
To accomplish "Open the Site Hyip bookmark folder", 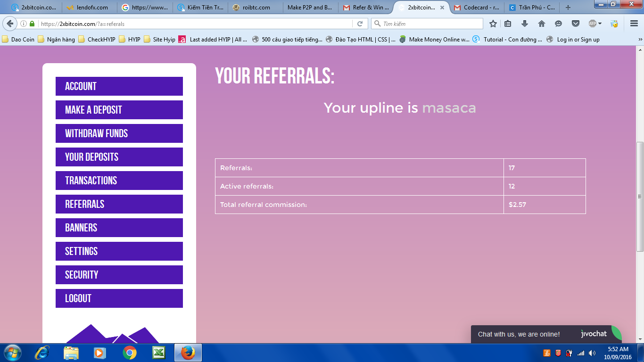I will 160,40.
